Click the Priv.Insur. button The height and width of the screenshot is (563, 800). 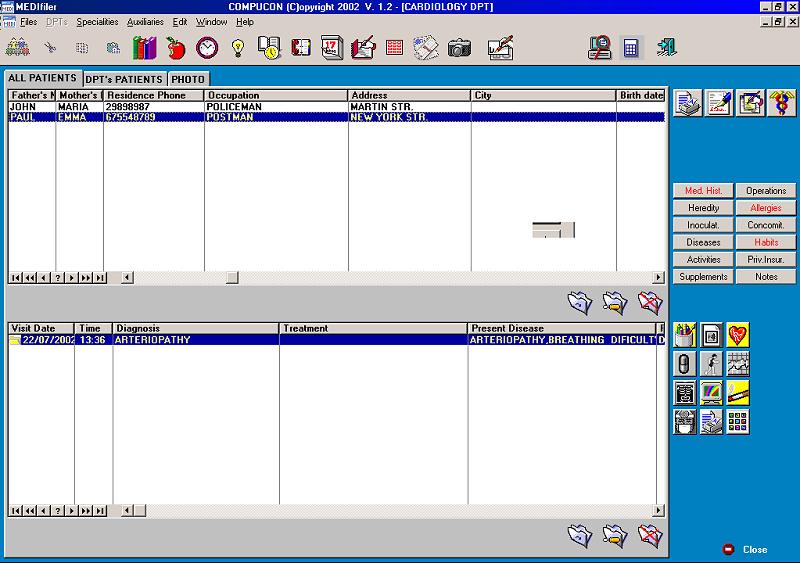766,259
